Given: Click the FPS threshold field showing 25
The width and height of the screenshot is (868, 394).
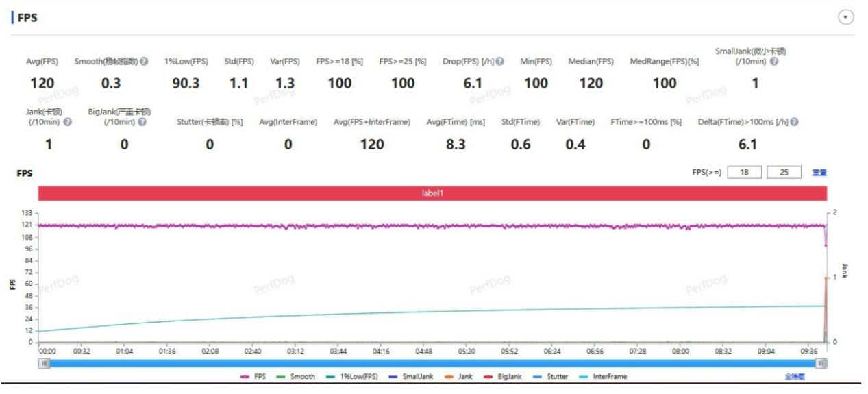Looking at the screenshot, I should pos(784,173).
